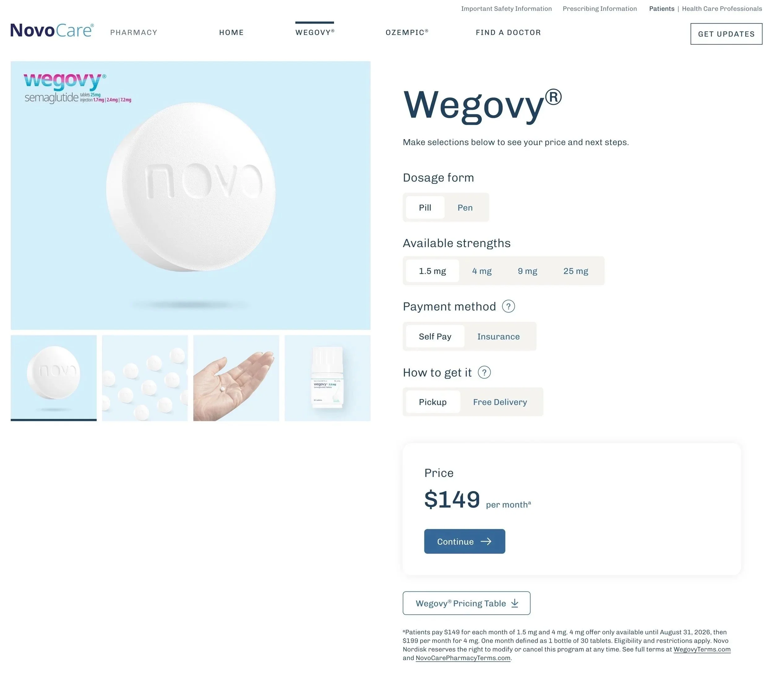The image size is (764, 700).
Task: Select Free Delivery option
Action: [500, 402]
